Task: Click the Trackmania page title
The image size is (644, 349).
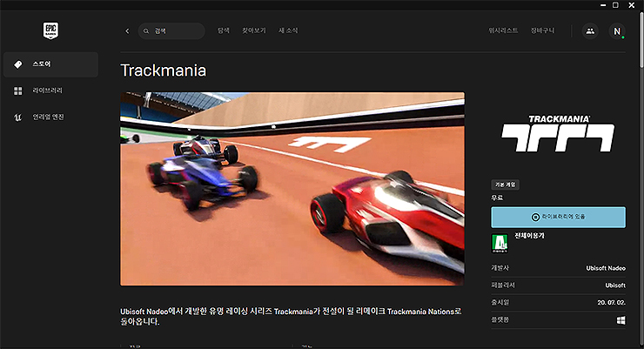Action: (x=163, y=70)
